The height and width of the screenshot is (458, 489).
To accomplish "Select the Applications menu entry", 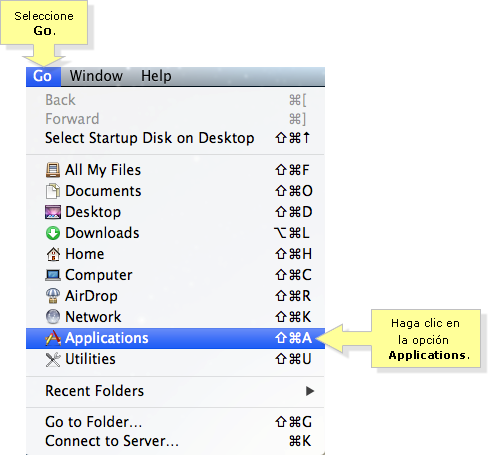I will point(175,338).
